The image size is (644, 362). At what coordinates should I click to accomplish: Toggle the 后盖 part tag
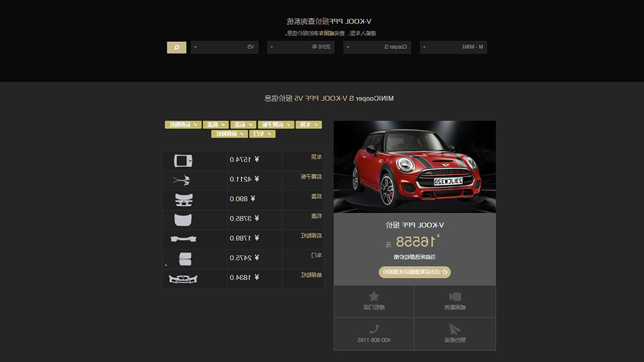pos(243,124)
